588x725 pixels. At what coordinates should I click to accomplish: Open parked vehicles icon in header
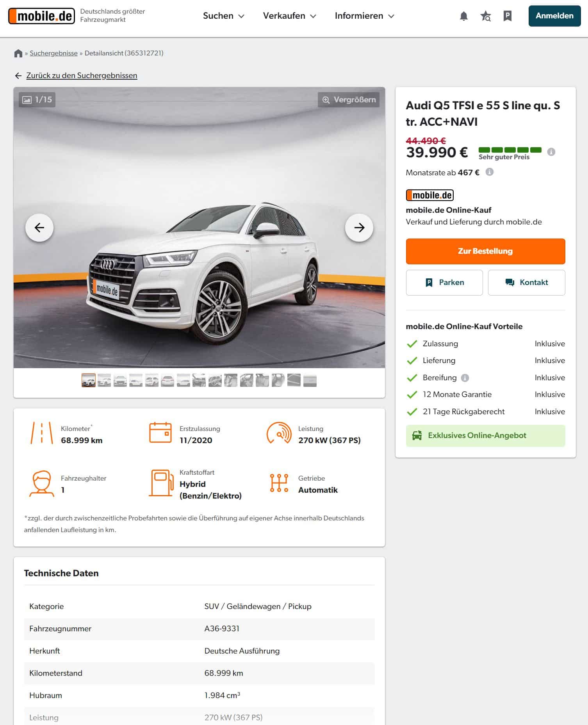coord(507,16)
